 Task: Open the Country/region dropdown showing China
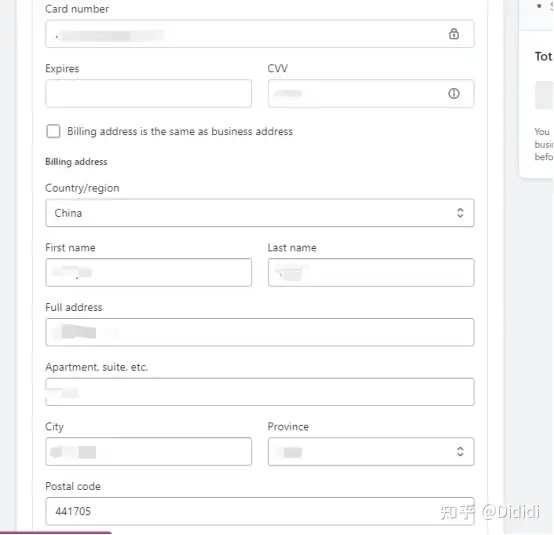[260, 213]
